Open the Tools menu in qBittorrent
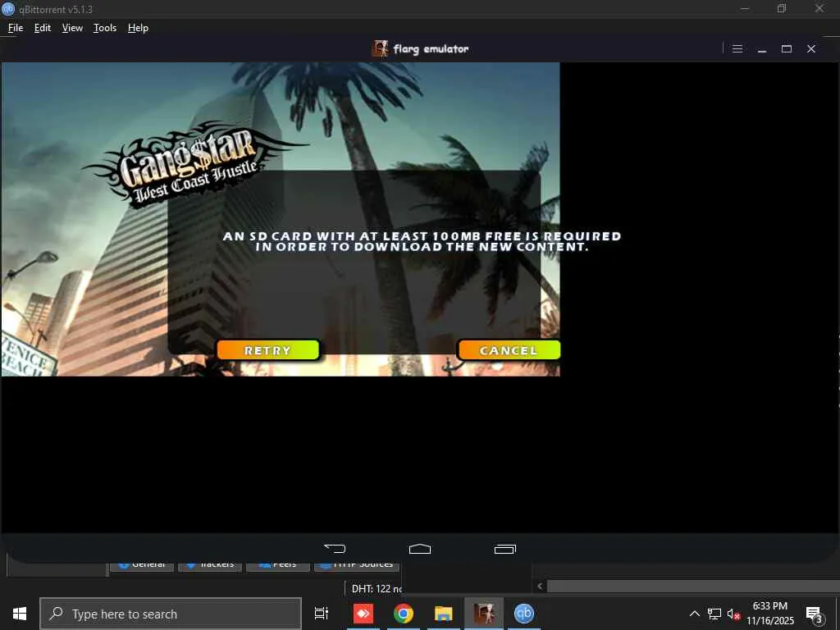The height and width of the screenshot is (630, 840). [105, 28]
